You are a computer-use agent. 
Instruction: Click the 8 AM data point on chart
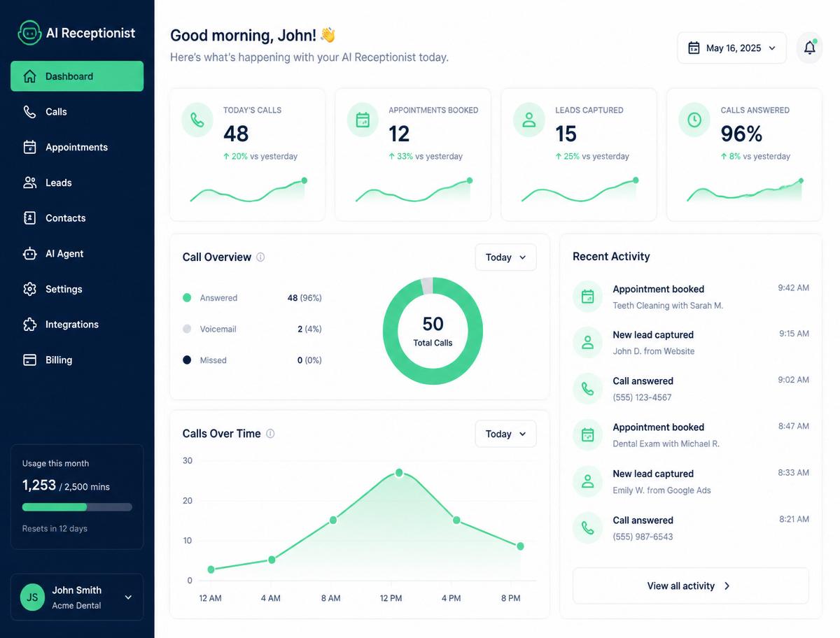pyautogui.click(x=333, y=520)
